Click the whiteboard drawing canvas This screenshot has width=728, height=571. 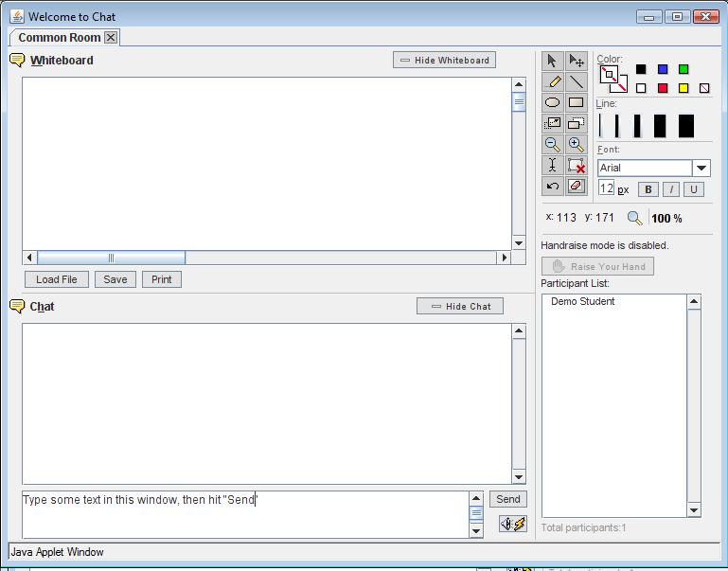pos(267,164)
